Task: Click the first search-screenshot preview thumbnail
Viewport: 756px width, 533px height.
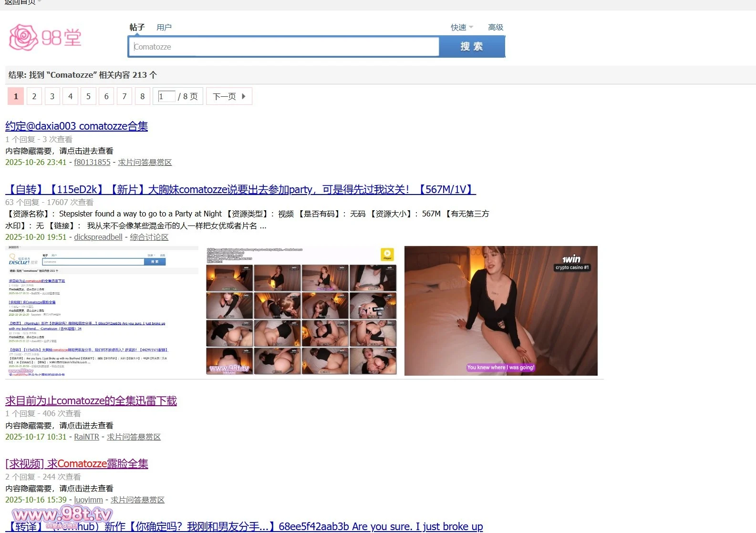Action: coord(102,311)
